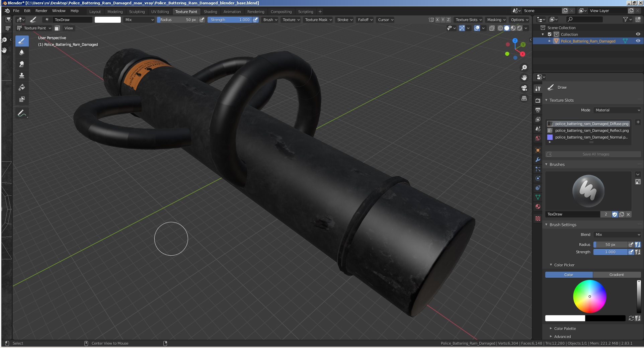Unlink the TexDraw brush X icon
This screenshot has width=644, height=348.
tap(628, 214)
